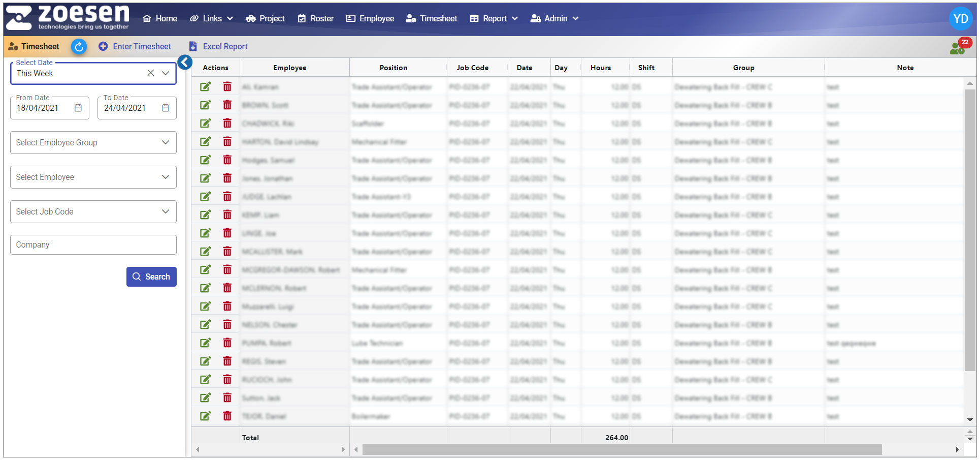Click the edit icon in the first row
The width and height of the screenshot is (980, 460).
(x=205, y=87)
